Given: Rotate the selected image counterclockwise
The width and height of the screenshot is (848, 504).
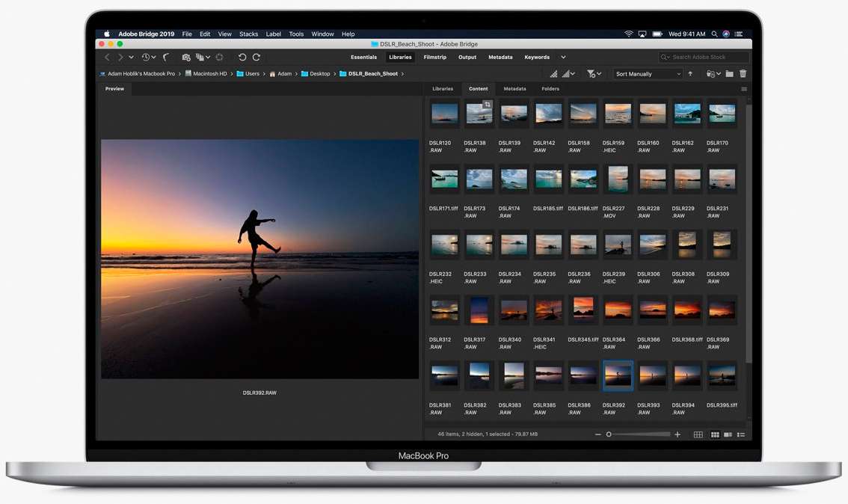Looking at the screenshot, I should 242,57.
